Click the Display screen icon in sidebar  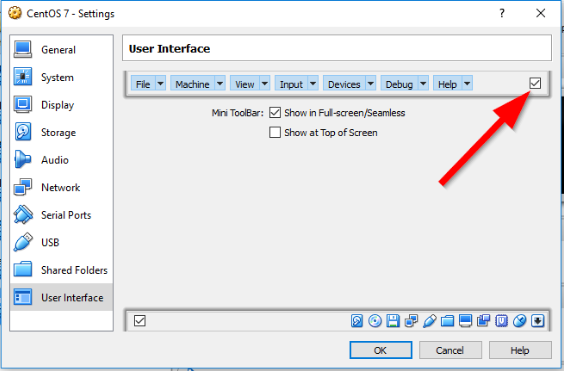tap(23, 104)
